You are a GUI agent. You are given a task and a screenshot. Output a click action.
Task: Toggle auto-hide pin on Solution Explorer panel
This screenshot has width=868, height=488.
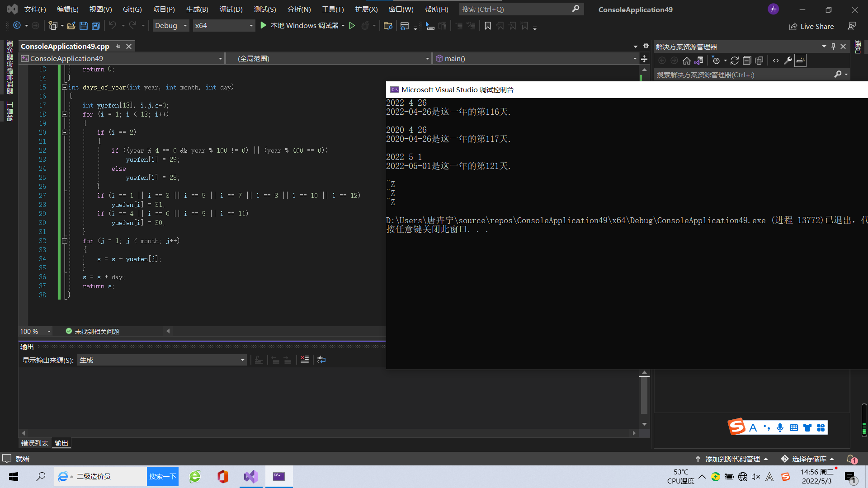click(x=833, y=46)
